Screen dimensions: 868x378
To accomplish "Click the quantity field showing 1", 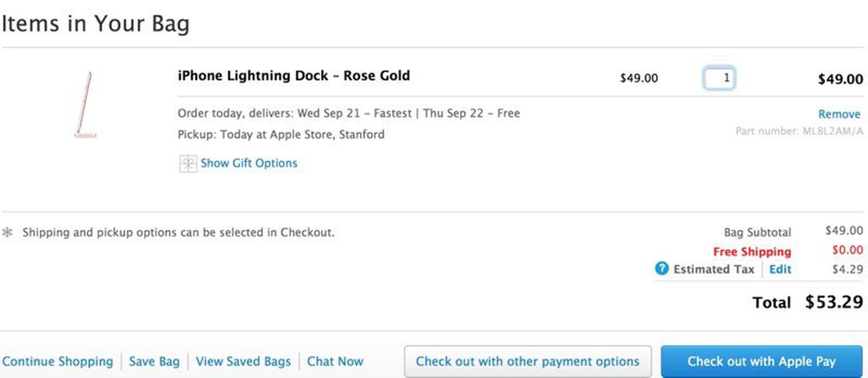I will [719, 78].
